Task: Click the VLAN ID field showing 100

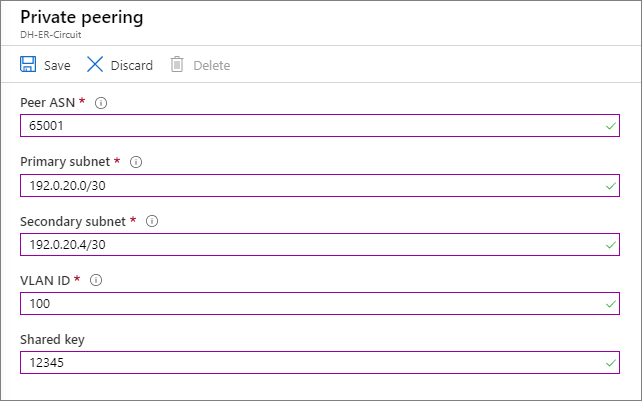Action: coord(300,303)
